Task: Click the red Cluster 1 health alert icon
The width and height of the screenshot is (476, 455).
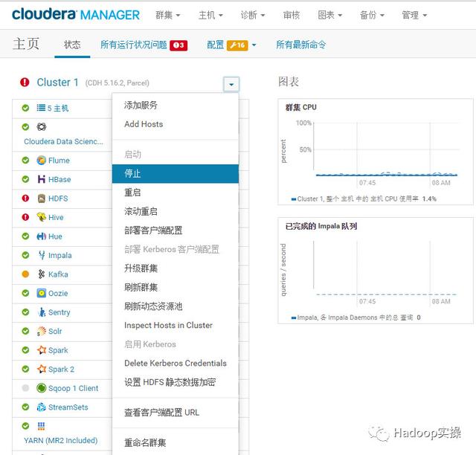Action: coord(25,82)
